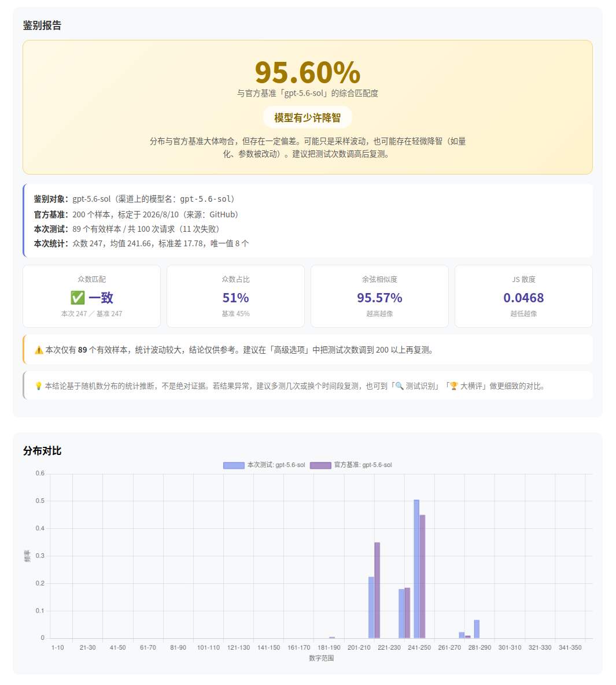Toggle the 本次测试: gpt-5.6-sol legend swatch
Image resolution: width=616 pixels, height=685 pixels.
click(x=234, y=465)
